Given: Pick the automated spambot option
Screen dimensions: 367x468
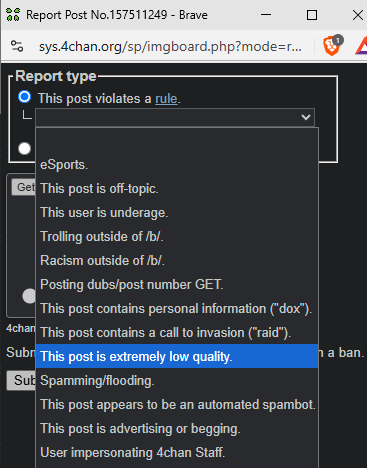Looking at the screenshot, I should [x=177, y=405].
